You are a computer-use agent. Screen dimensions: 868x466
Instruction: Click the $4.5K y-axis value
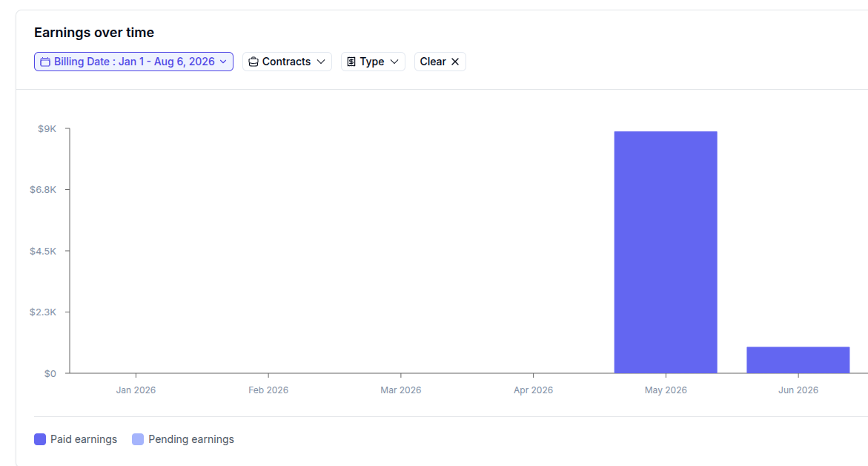pyautogui.click(x=43, y=251)
